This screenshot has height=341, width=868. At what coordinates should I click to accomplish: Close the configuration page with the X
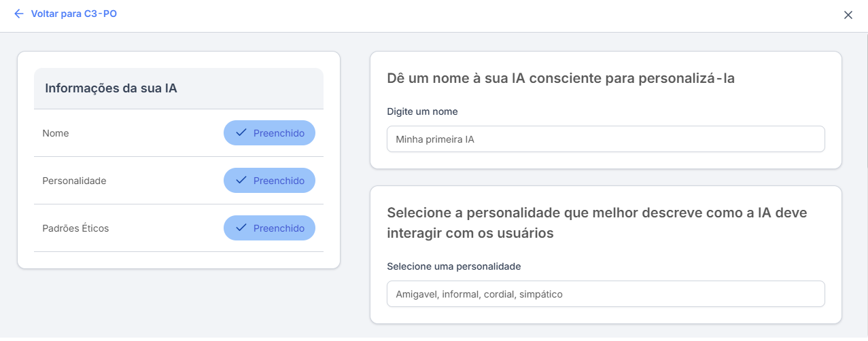(x=848, y=15)
